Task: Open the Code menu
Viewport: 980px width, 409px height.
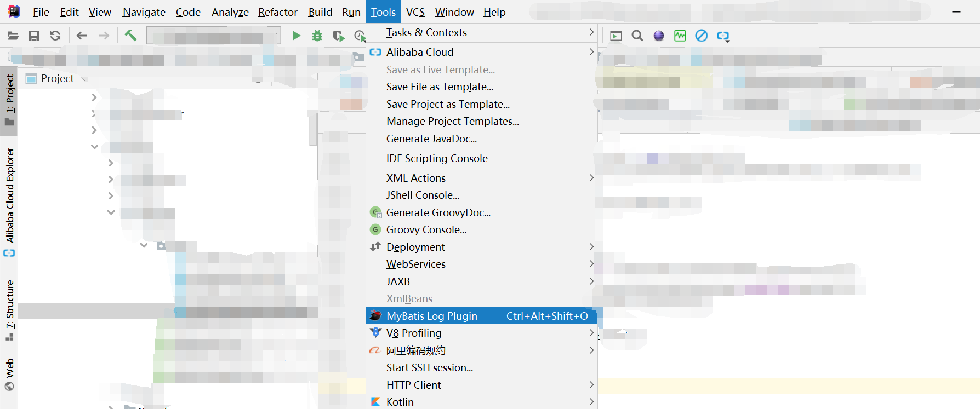Action: 188,12
